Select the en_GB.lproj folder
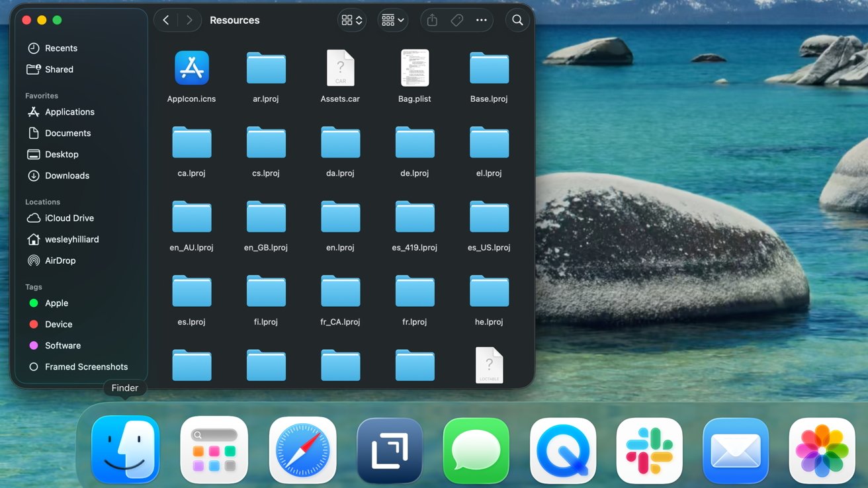 (x=266, y=218)
